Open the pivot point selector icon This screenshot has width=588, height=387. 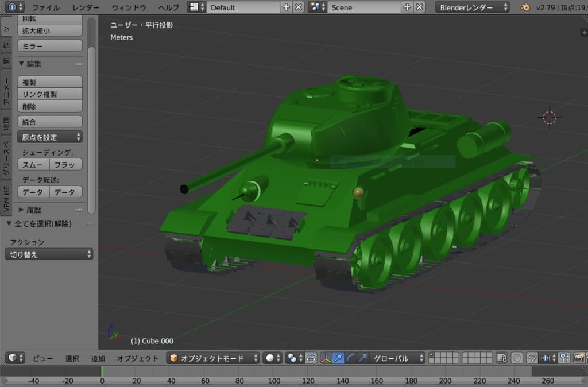pos(295,358)
